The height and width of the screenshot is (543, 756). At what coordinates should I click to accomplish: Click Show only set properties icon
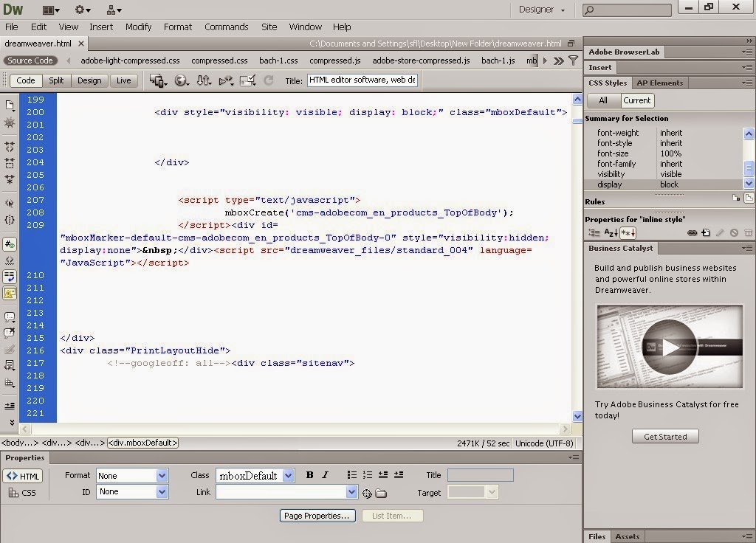pyautogui.click(x=628, y=233)
